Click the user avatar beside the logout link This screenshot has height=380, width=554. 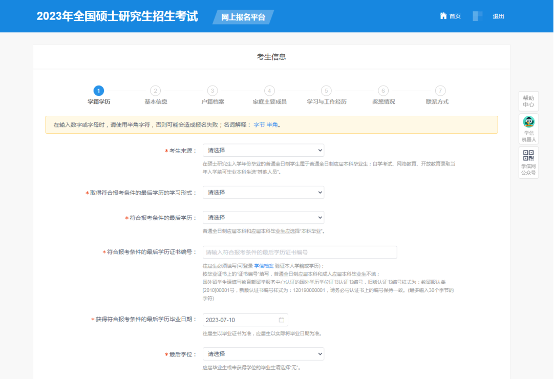477,16
